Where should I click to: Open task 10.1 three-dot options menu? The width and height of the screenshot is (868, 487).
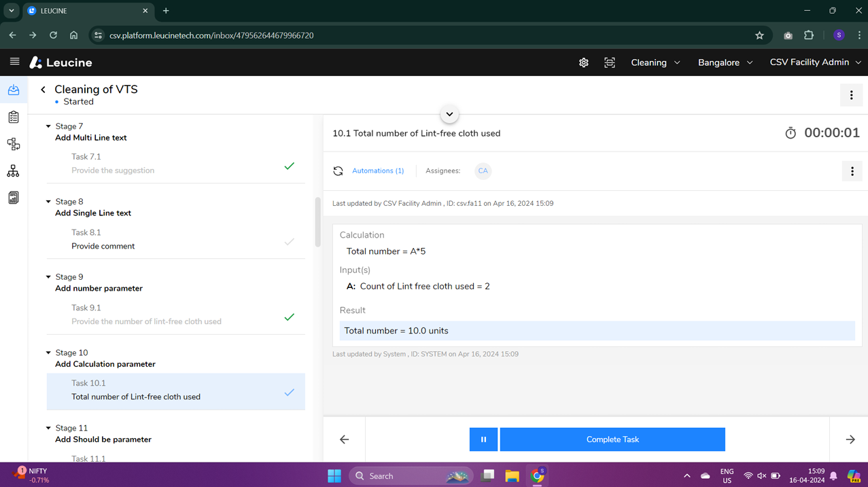click(852, 171)
